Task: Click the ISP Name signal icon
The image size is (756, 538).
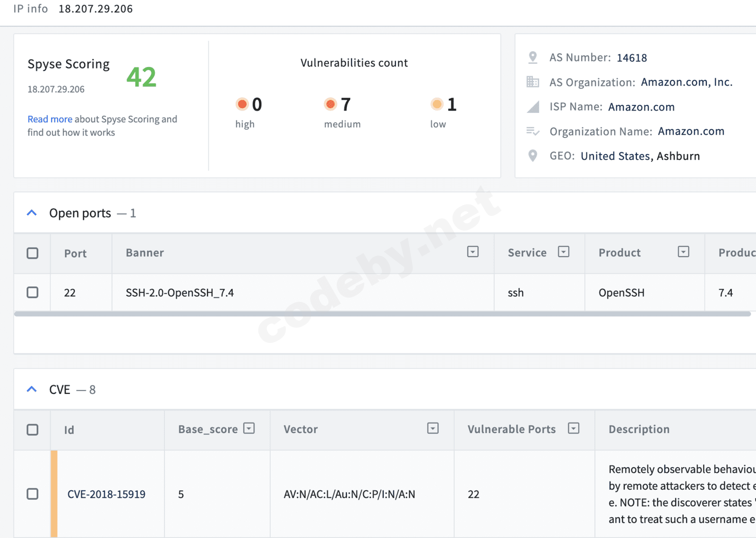Action: tap(533, 107)
